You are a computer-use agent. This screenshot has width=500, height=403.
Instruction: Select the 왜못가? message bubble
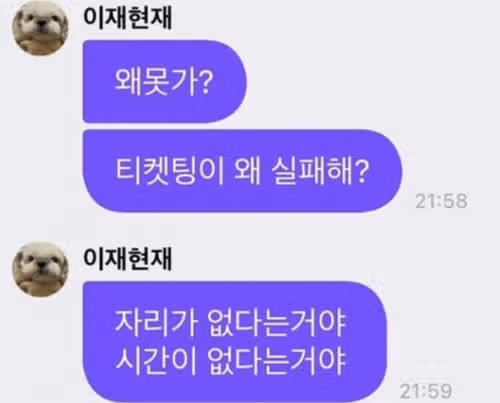[x=165, y=81]
